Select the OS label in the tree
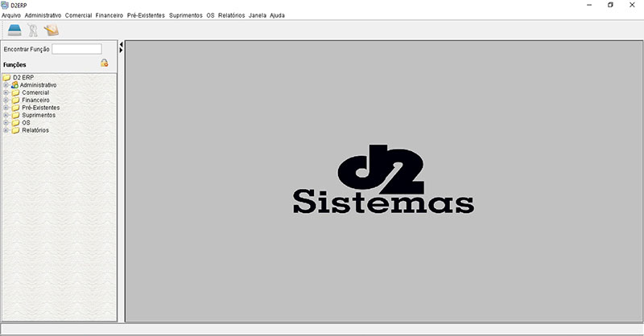This screenshot has width=644, height=336. click(26, 123)
